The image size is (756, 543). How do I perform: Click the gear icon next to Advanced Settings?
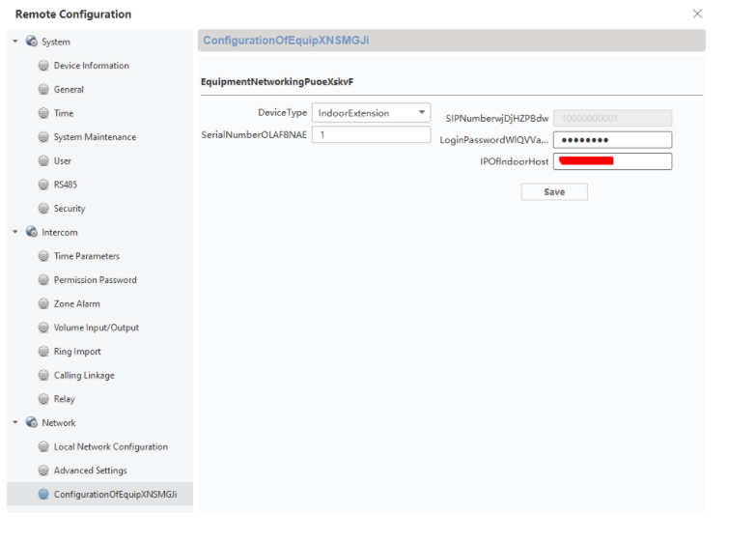coord(43,471)
